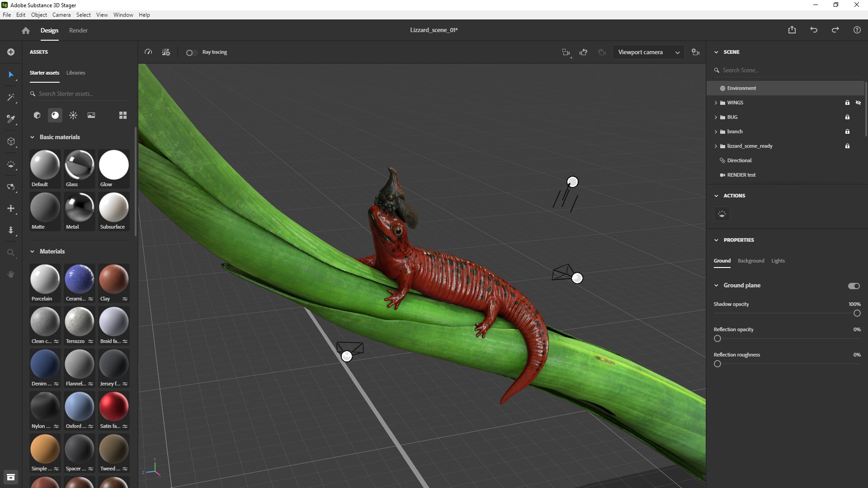Click the camera bookmark icon
The image size is (868, 488).
[584, 52]
